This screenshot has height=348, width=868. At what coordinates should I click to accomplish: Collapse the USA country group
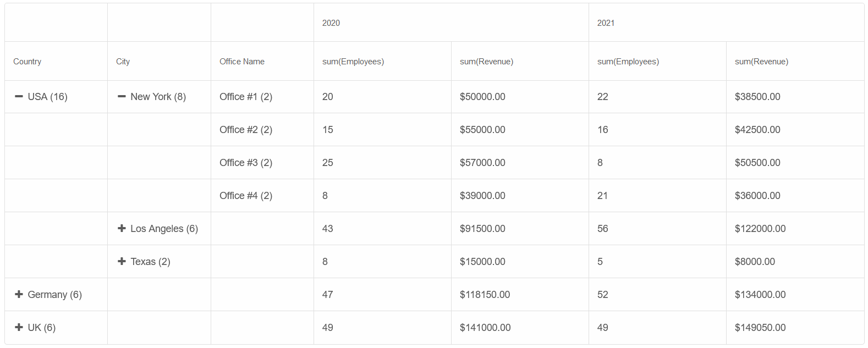point(19,97)
